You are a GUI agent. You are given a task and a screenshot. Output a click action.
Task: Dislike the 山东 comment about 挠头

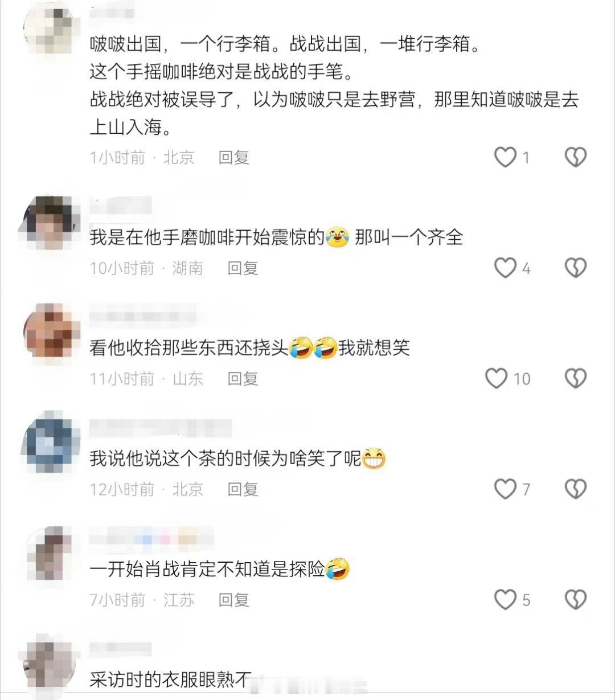point(575,378)
